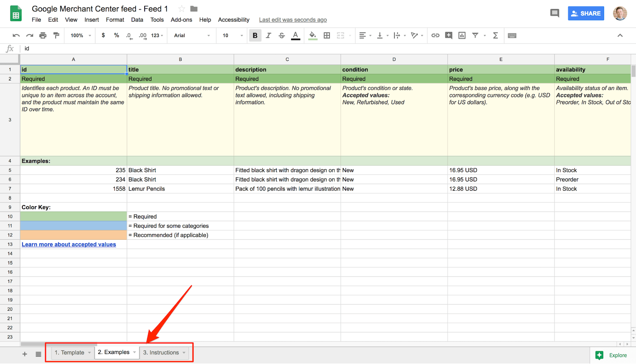Toggle italic formatting

268,36
